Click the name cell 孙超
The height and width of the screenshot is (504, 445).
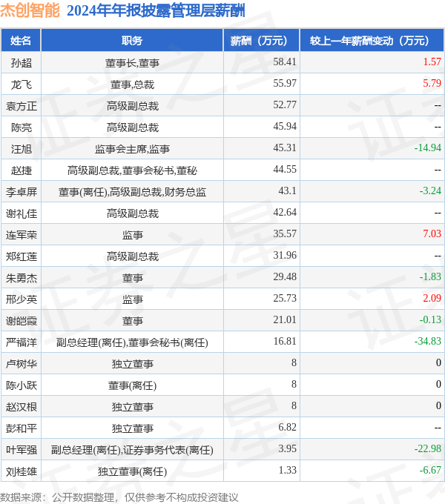[x=22, y=63]
